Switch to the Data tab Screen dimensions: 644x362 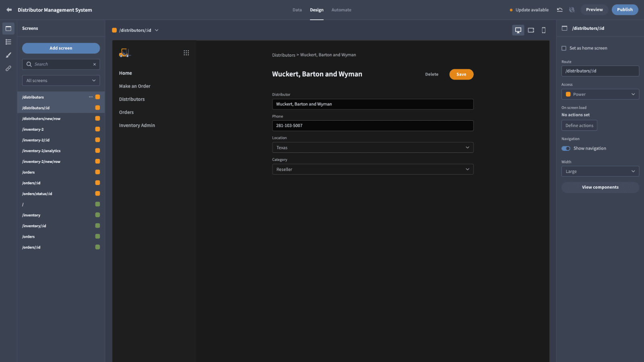(297, 10)
